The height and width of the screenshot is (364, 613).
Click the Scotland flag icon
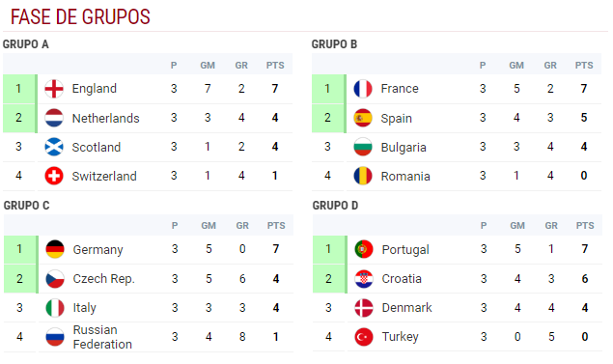[x=54, y=147]
